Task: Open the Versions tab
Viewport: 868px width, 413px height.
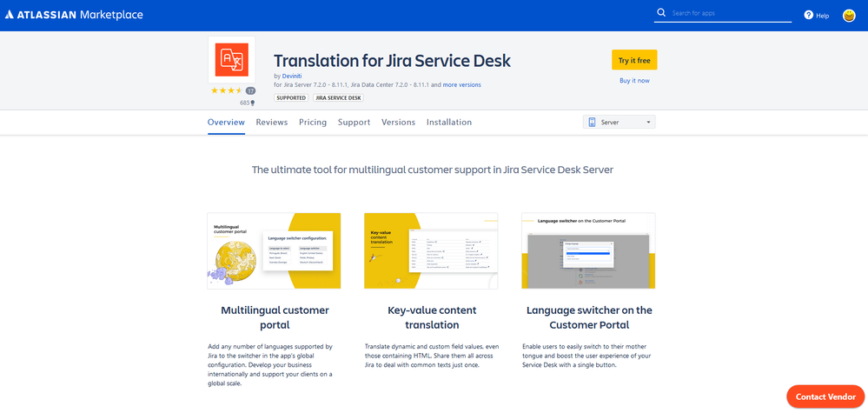Action: click(x=398, y=123)
